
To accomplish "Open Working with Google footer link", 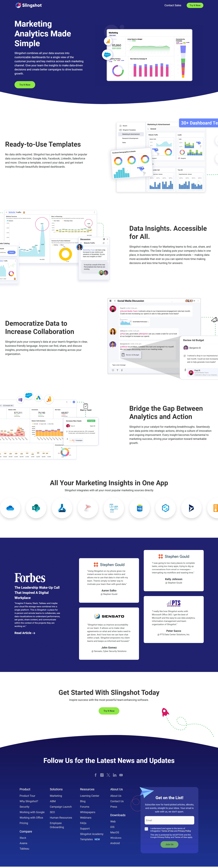I will pyautogui.click(x=32, y=812).
